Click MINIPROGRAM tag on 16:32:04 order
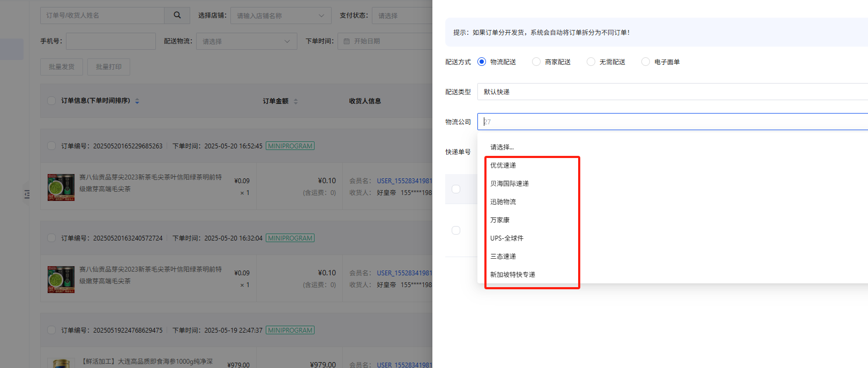868x368 pixels. click(290, 238)
